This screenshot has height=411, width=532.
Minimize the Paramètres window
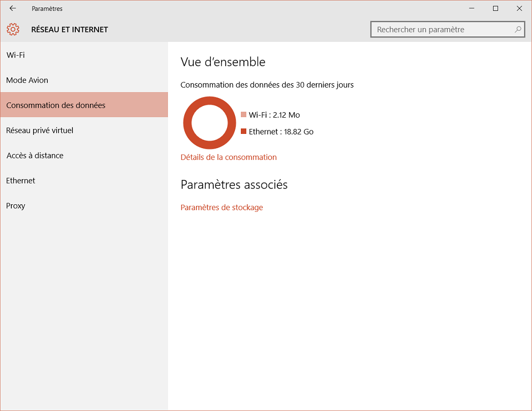[x=471, y=8]
